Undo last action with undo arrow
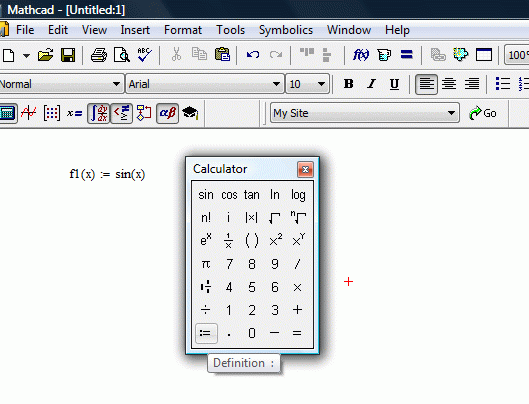The image size is (529, 404). coord(253,55)
